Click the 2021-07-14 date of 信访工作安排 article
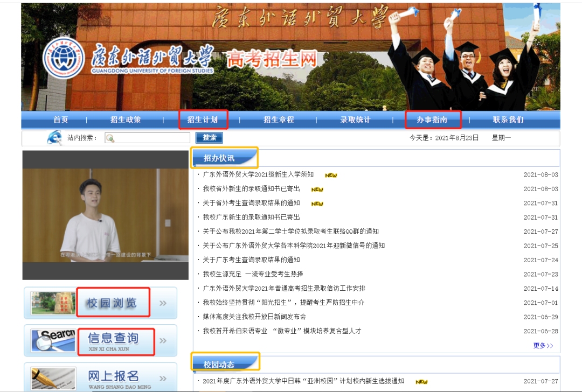The width and height of the screenshot is (582, 392). 541,289
